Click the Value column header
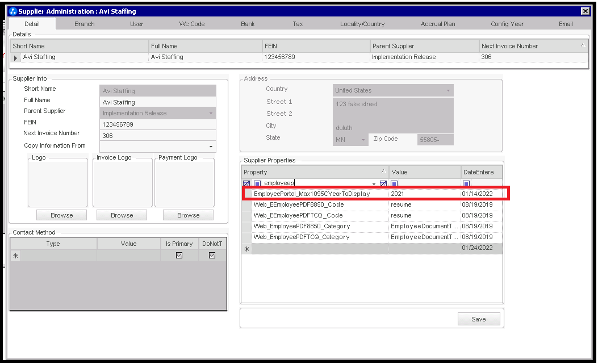Viewport: 598px width, 364px height. click(424, 172)
